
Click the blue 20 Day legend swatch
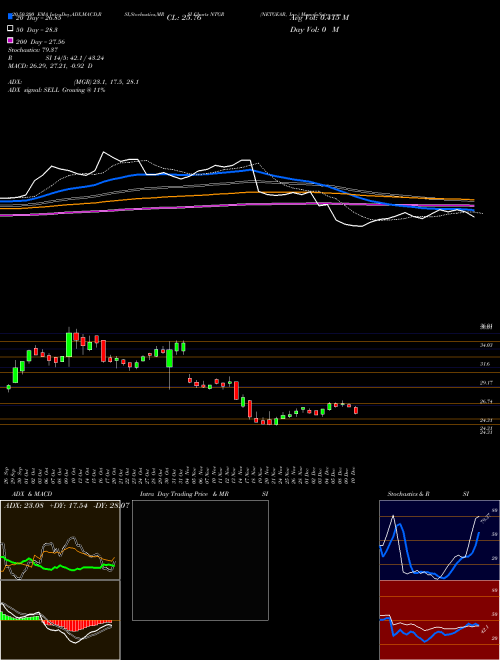click(x=10, y=17)
